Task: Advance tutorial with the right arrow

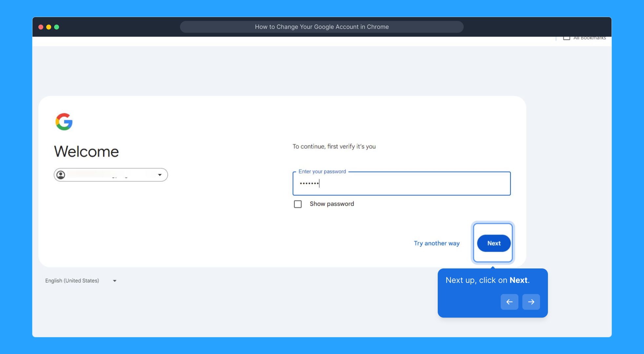Action: tap(531, 302)
